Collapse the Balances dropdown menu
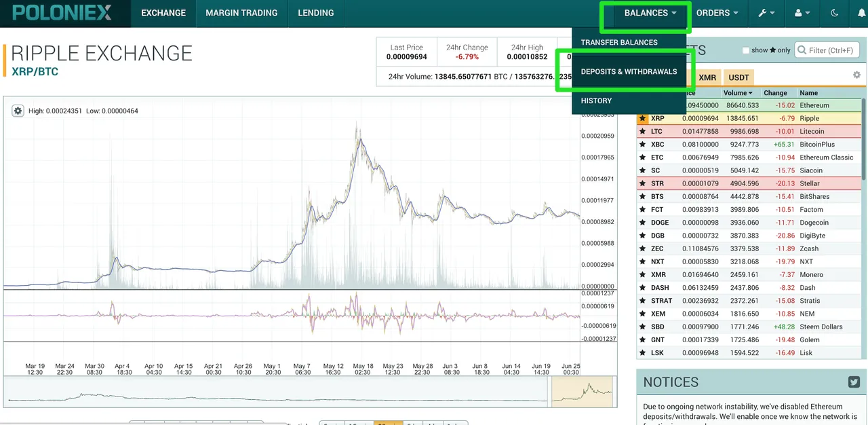The width and height of the screenshot is (868, 425). (x=650, y=13)
